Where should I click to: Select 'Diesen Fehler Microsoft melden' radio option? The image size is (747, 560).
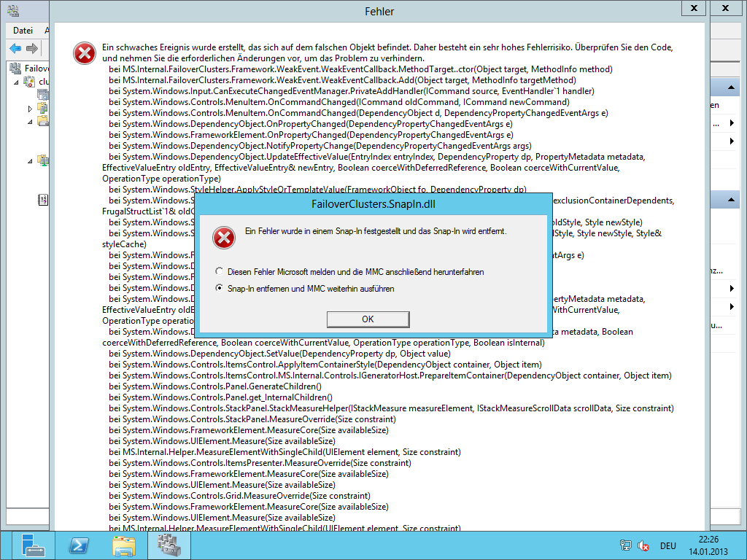219,271
